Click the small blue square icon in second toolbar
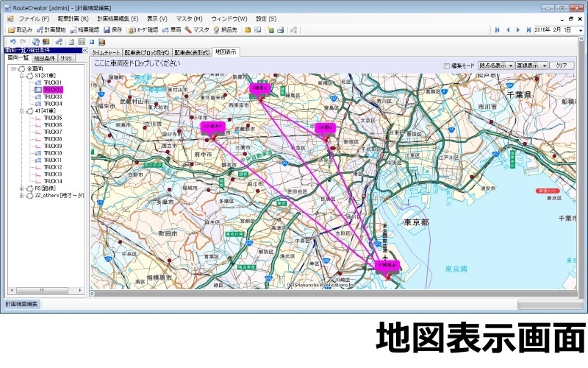This screenshot has width=588, height=368. 92,42
